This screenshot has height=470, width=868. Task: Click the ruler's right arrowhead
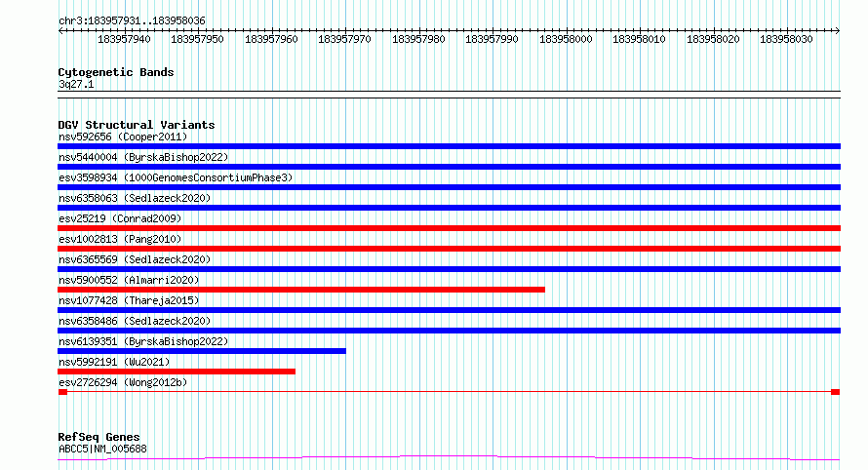coord(838,31)
